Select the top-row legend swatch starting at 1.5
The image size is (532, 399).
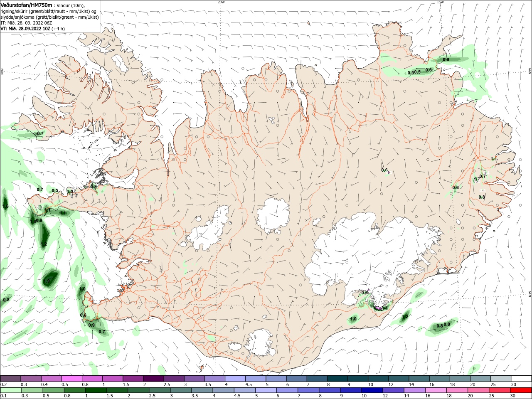tap(133, 379)
